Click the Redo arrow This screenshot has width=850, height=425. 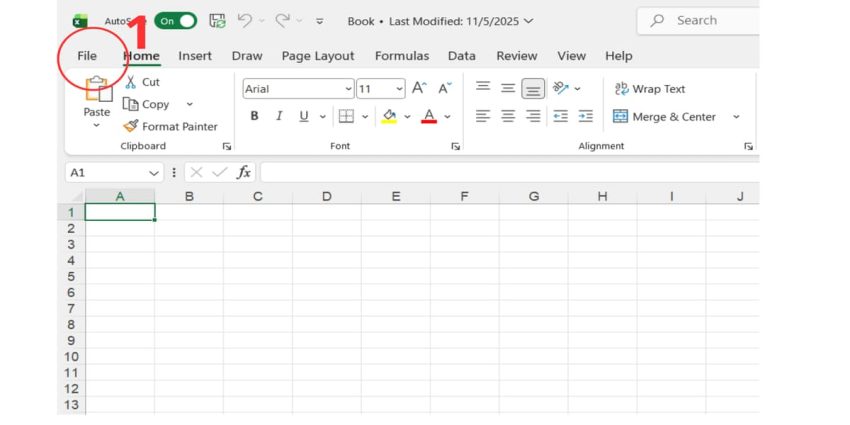coord(282,21)
